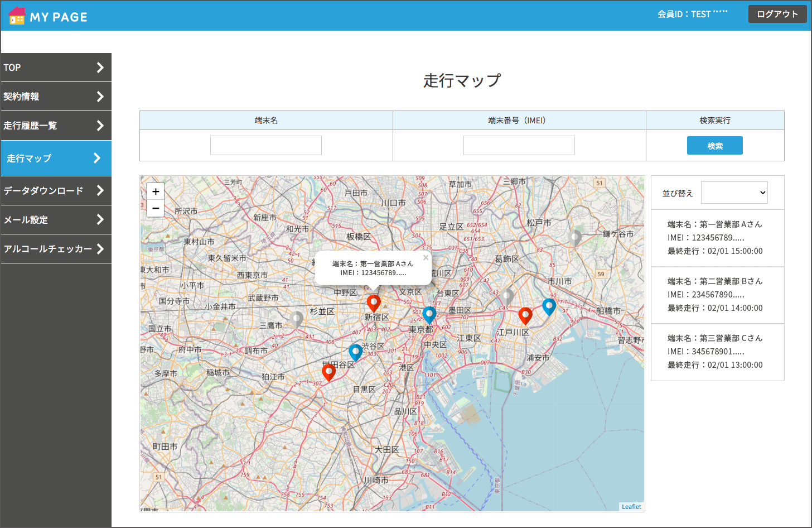
Task: Zoom out the map with minus button
Action: (156, 208)
